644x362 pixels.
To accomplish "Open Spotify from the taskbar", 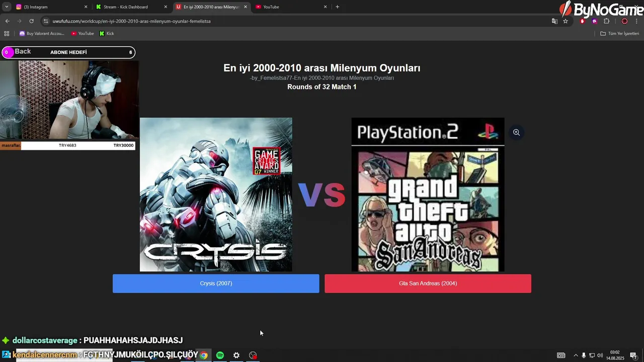I will (220, 355).
